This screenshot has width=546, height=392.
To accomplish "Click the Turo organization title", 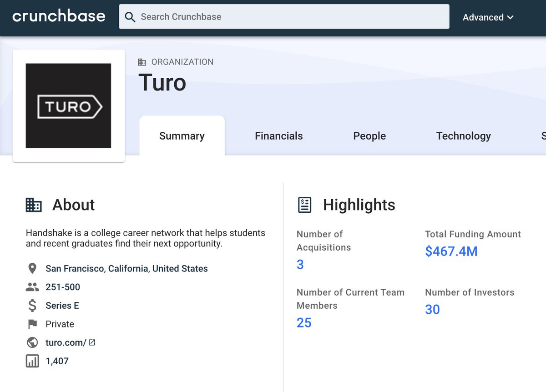I will (162, 82).
